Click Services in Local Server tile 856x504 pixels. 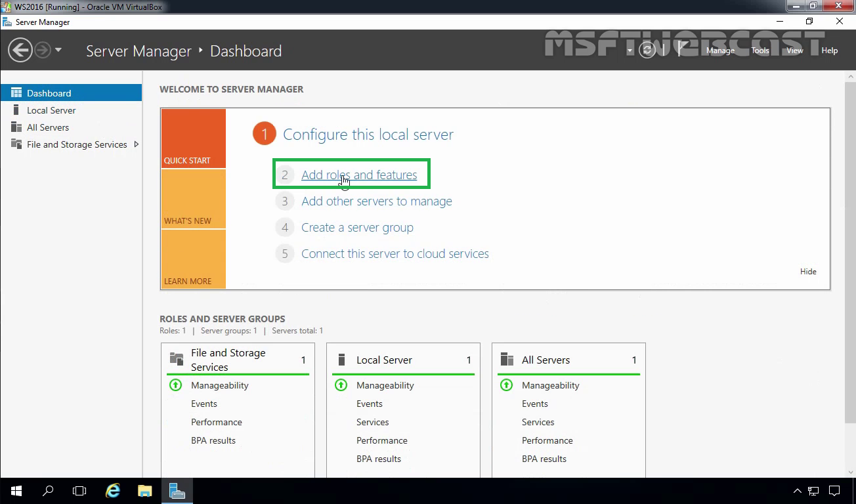pyautogui.click(x=373, y=422)
